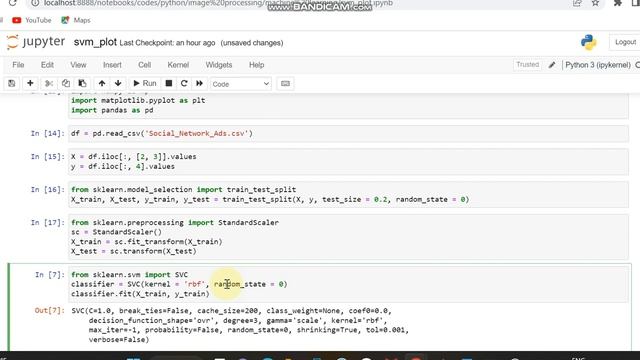Open the Maps bookmark

(x=76, y=20)
